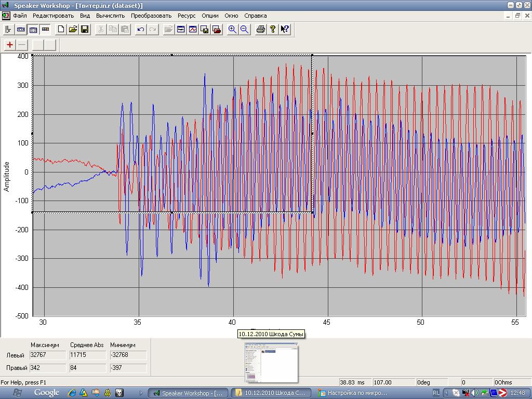Open the Вычислить menu

pyautogui.click(x=110, y=16)
